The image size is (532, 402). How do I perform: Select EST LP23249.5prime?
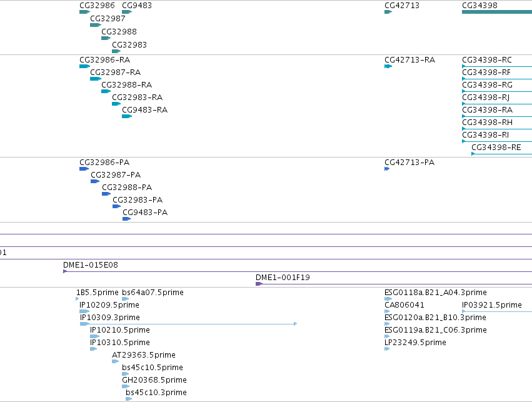[387, 349]
